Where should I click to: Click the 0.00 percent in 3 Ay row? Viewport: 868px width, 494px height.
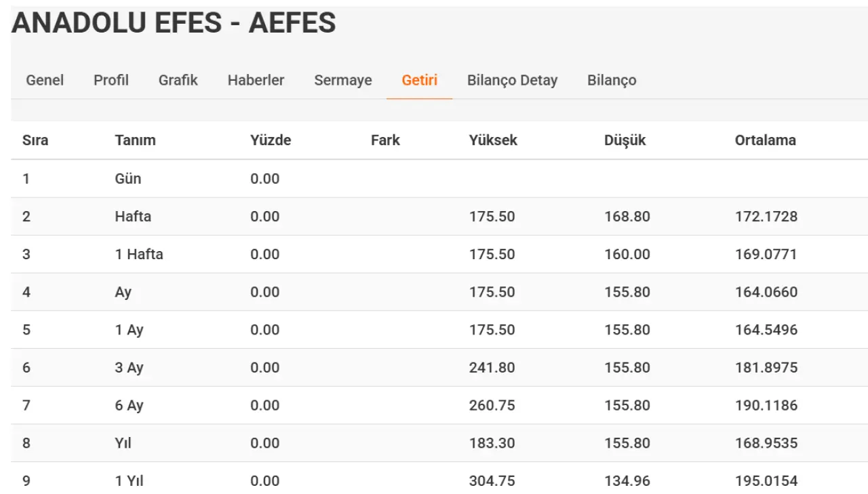265,368
